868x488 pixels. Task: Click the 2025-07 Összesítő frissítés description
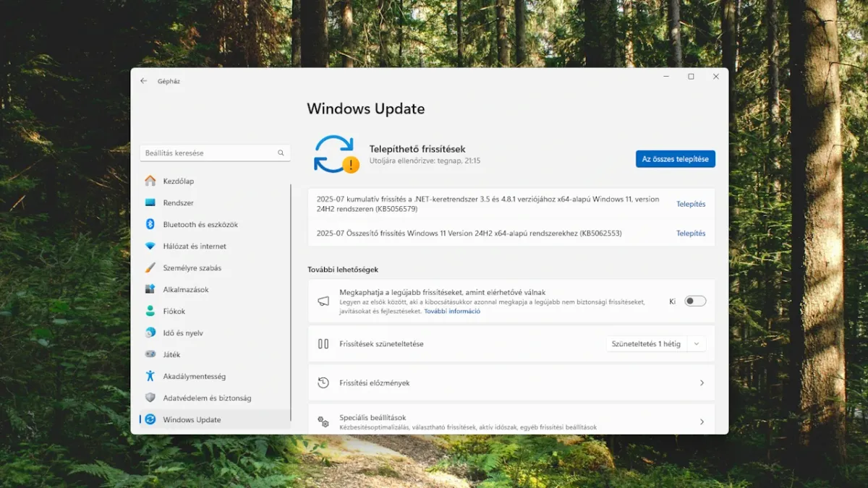469,233
